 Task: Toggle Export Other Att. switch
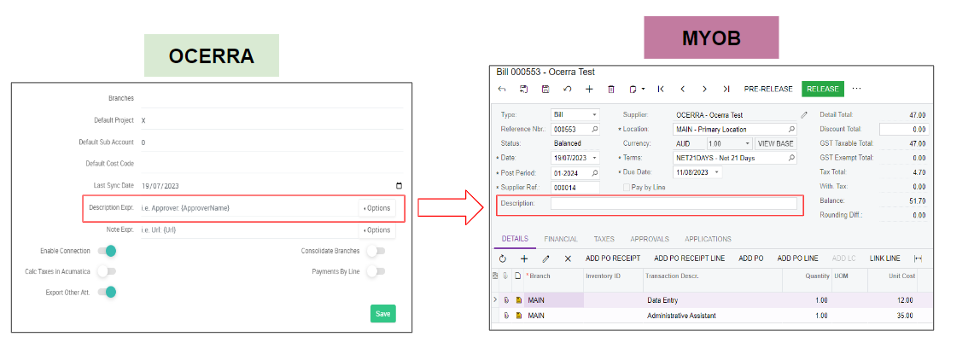107,292
